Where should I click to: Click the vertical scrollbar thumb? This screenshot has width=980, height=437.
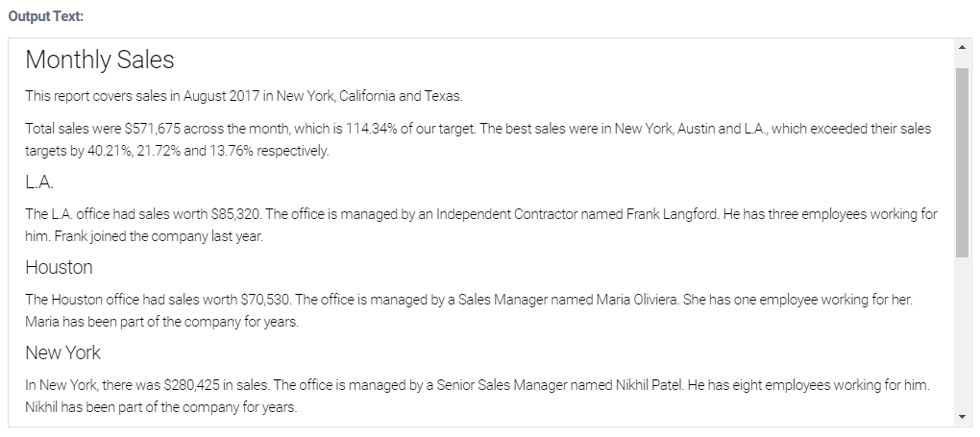[x=962, y=161]
